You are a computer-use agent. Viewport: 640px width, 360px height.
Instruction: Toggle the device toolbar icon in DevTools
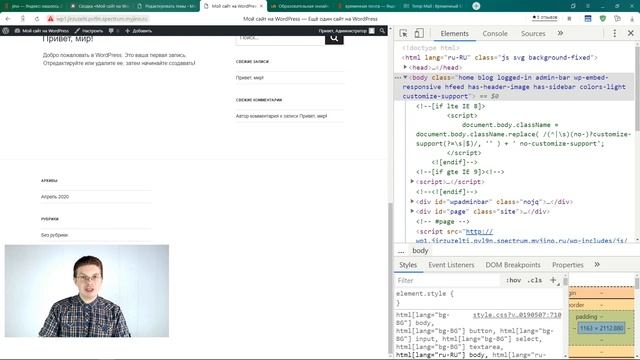click(x=419, y=33)
